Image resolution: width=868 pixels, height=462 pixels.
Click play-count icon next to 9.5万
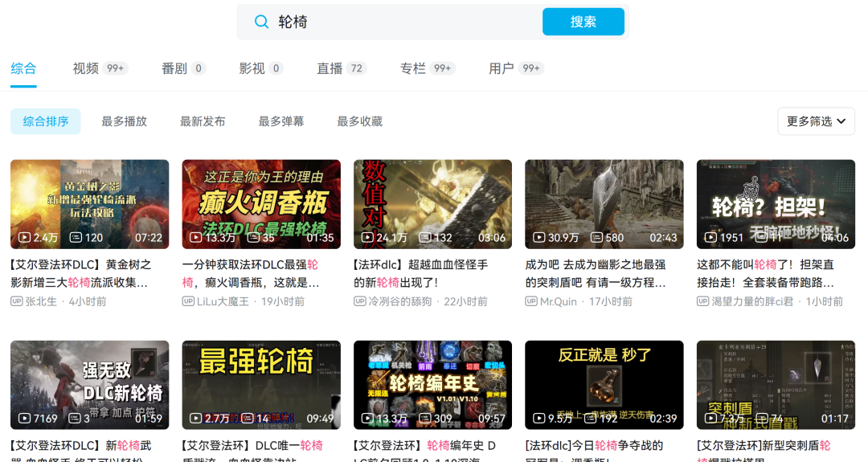(539, 419)
